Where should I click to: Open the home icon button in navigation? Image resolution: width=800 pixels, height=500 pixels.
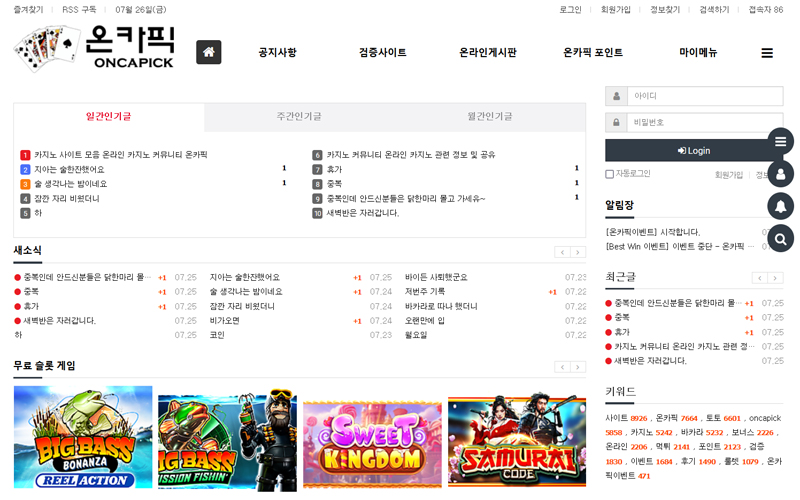coord(209,52)
